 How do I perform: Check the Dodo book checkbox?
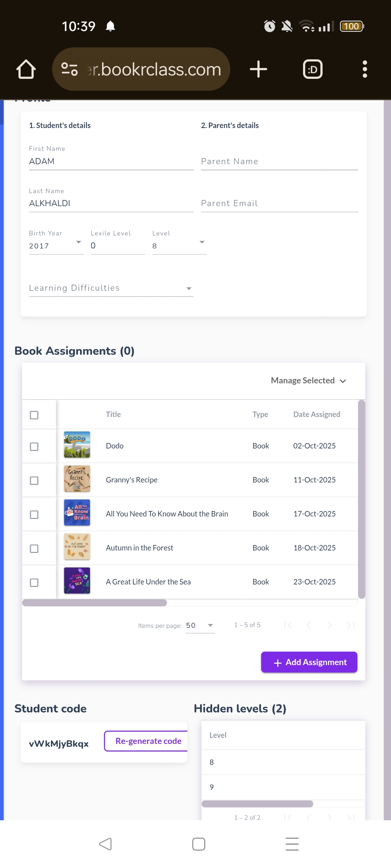(34, 447)
